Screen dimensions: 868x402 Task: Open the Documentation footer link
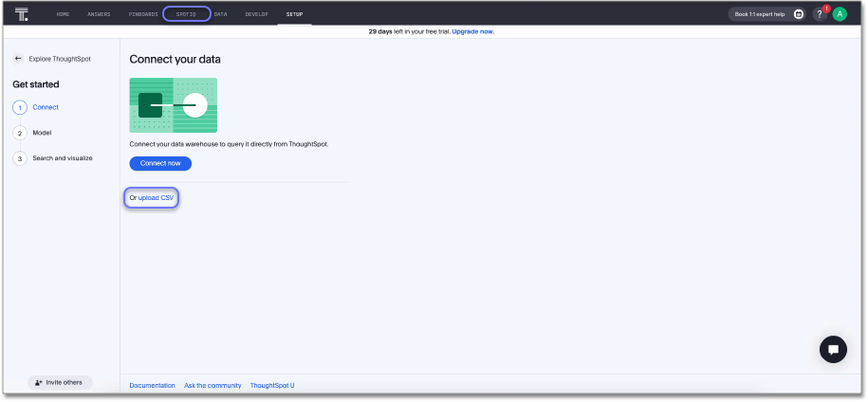tap(152, 386)
